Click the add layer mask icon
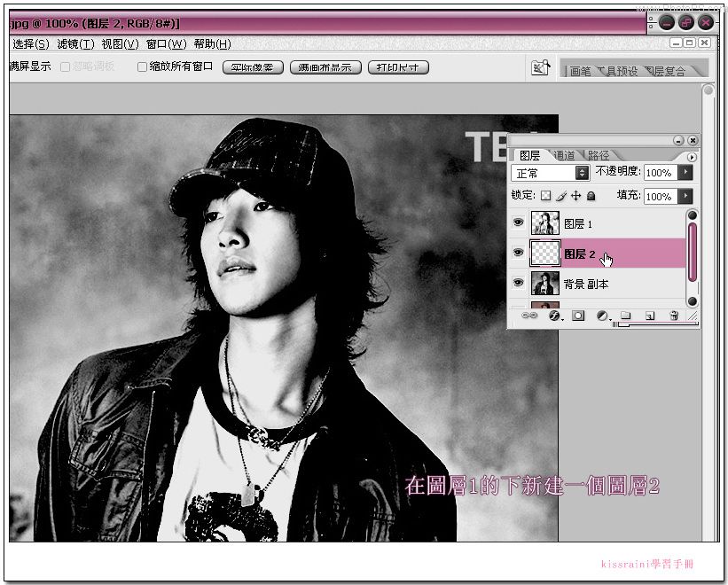This screenshot has height=585, width=728. [x=578, y=316]
